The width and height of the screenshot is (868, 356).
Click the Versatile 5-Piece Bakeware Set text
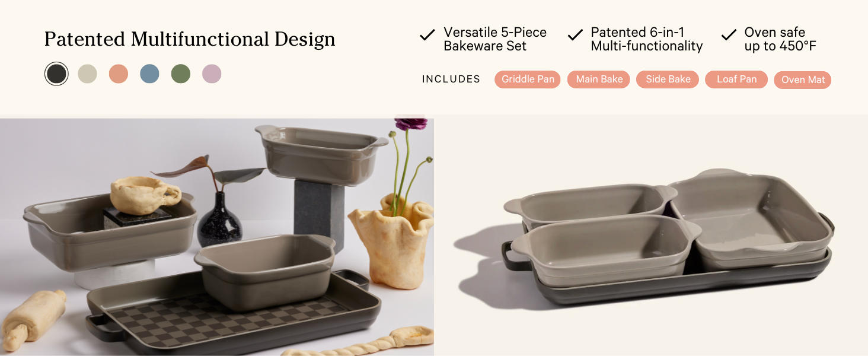[x=495, y=39]
